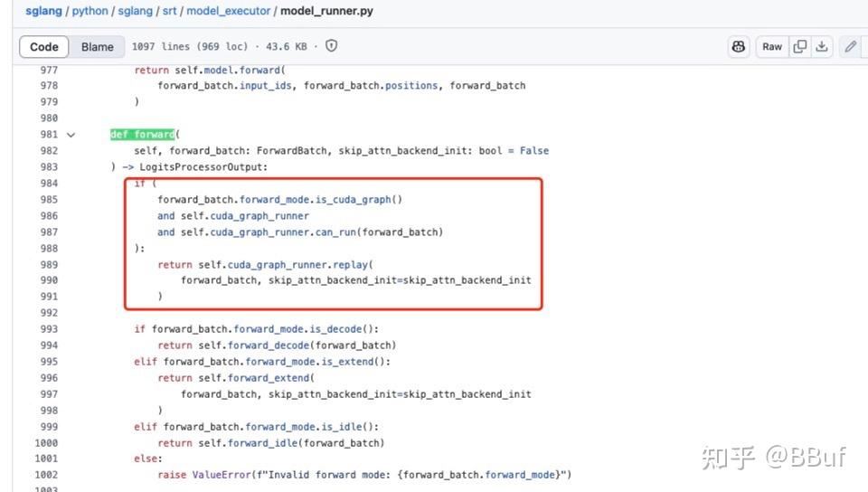
Task: Open the python folder breadcrumb
Action: pos(91,12)
